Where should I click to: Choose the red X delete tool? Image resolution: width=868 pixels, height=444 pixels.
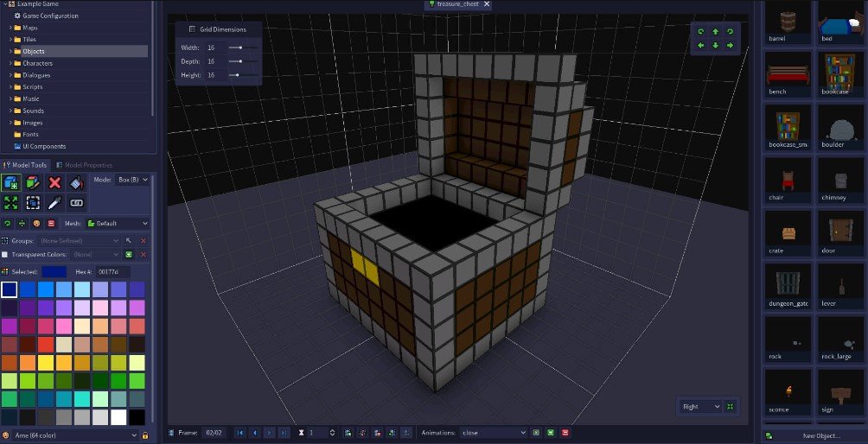[x=54, y=182]
